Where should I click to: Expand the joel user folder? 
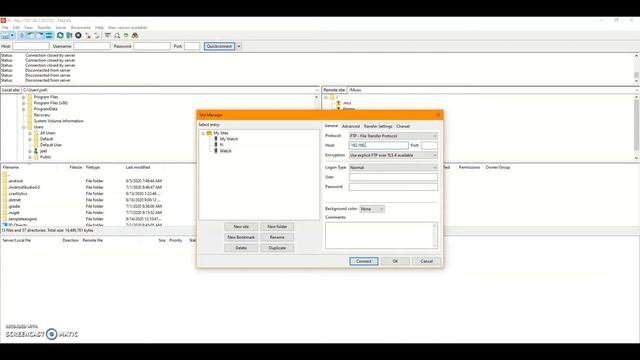pos(30,151)
